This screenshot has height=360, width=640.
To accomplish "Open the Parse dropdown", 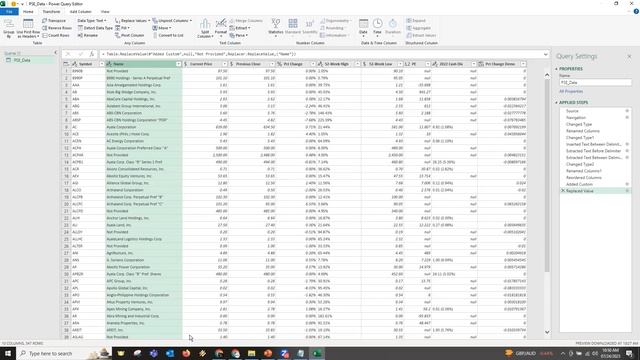I will [x=239, y=35].
